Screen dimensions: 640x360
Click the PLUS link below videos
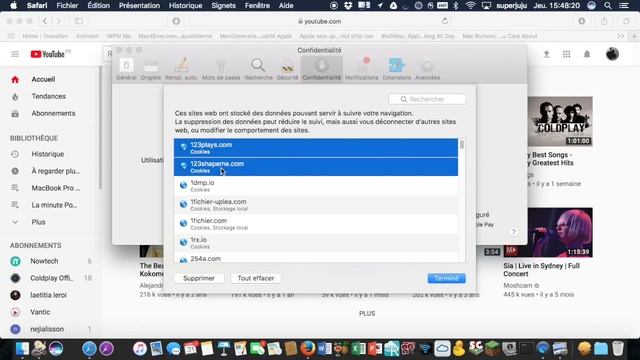(367, 313)
